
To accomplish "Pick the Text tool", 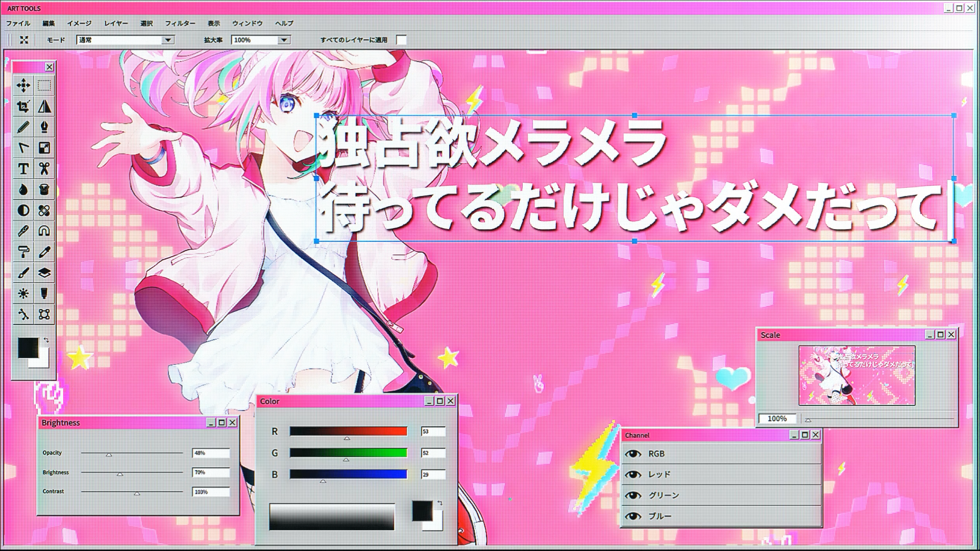I will [23, 169].
